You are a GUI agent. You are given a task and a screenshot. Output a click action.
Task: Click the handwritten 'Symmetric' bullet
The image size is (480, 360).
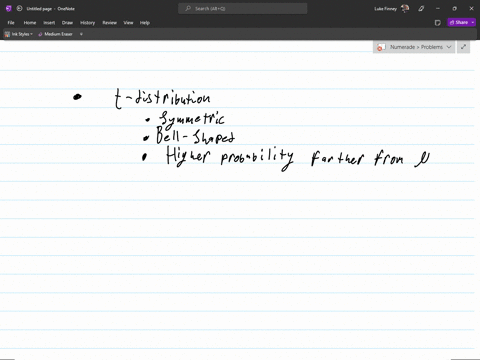pyautogui.click(x=191, y=119)
